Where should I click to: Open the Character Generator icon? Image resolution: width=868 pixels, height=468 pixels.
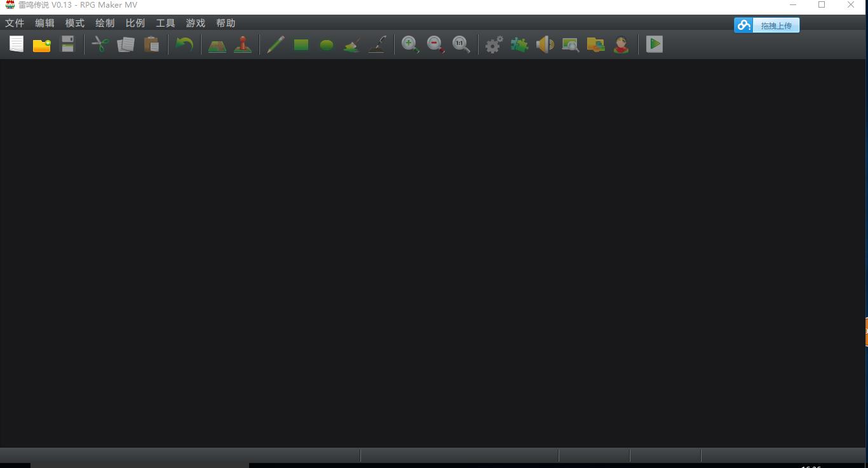tap(621, 45)
